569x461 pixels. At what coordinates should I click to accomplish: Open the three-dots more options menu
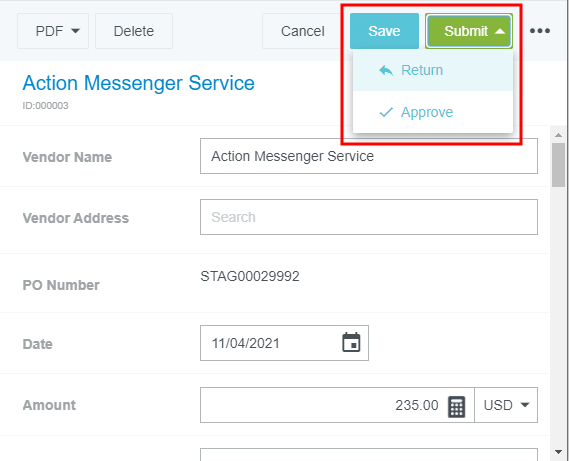tap(540, 31)
